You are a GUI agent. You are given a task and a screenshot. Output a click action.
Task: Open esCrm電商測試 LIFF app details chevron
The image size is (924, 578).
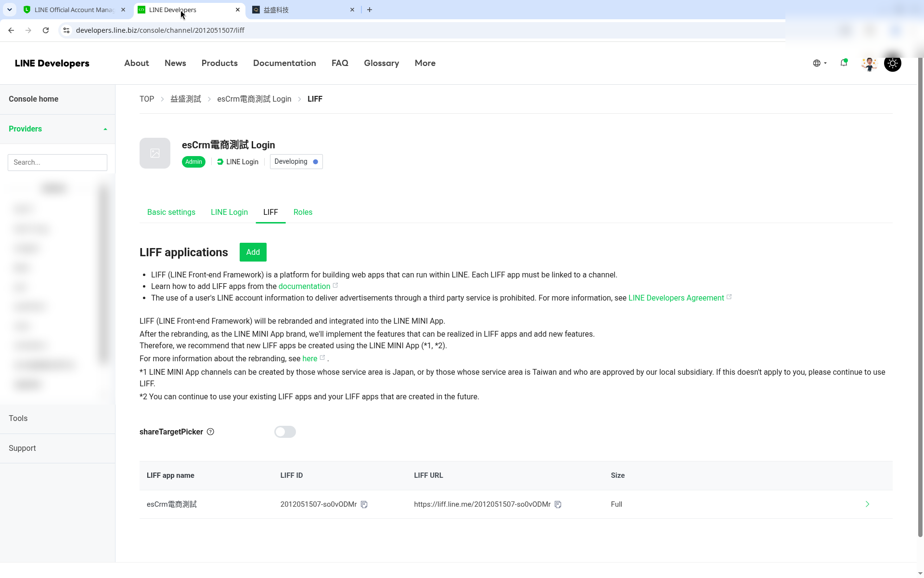pos(867,504)
